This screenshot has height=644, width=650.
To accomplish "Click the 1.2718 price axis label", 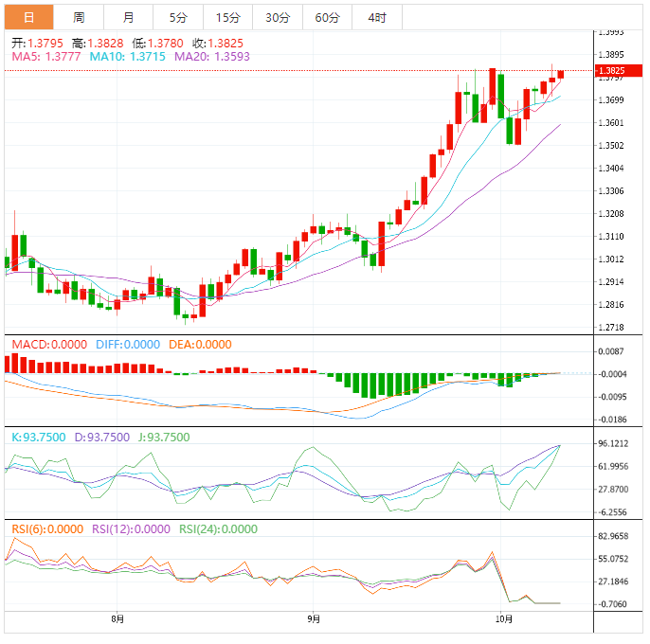I will (611, 328).
